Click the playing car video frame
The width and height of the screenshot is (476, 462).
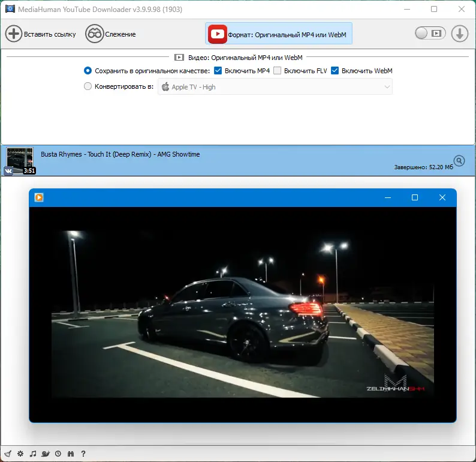click(x=243, y=314)
